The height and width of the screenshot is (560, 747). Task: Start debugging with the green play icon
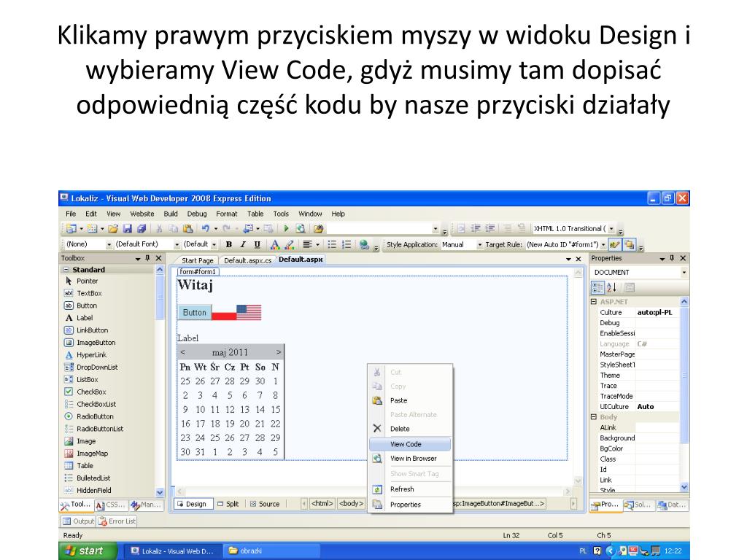286,228
